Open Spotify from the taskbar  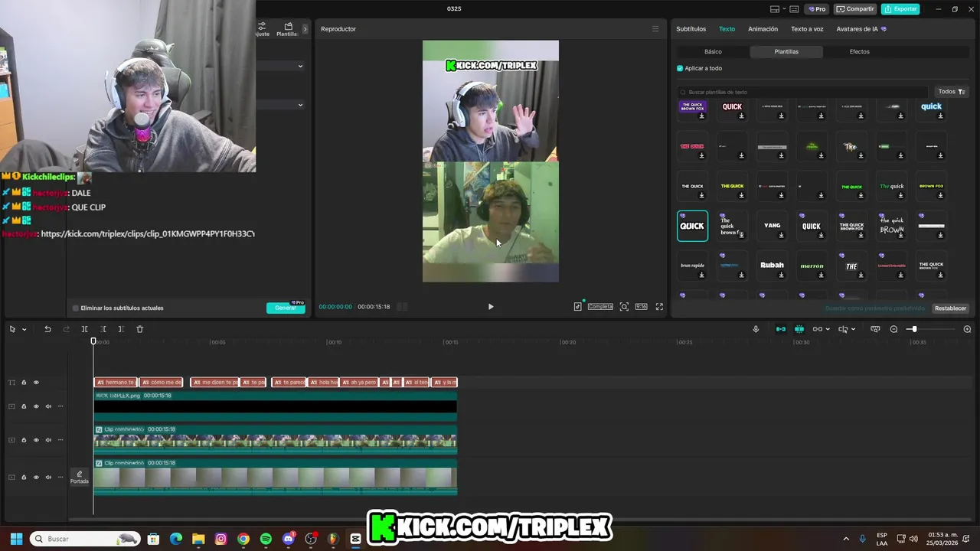tap(266, 539)
